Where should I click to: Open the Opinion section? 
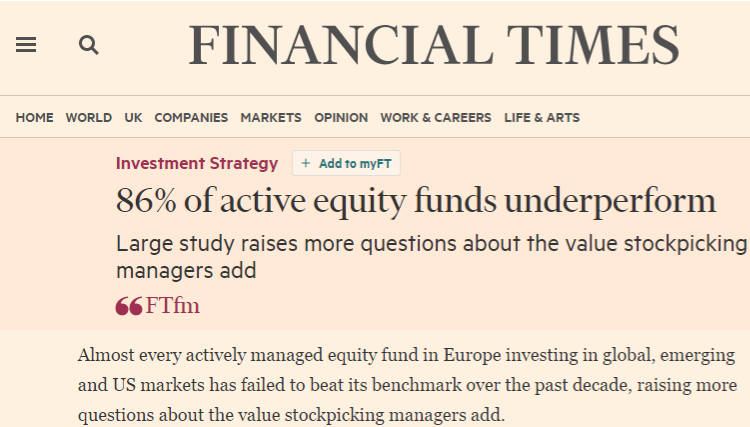click(341, 118)
